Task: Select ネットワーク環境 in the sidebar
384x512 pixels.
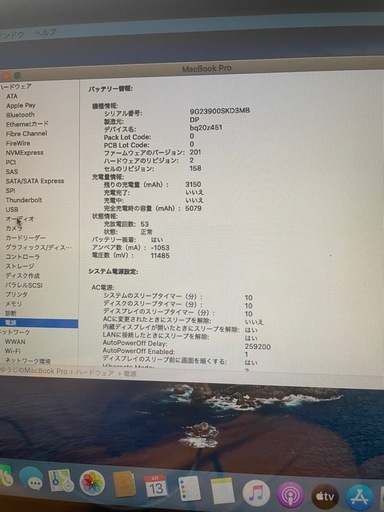Action: click(x=28, y=361)
